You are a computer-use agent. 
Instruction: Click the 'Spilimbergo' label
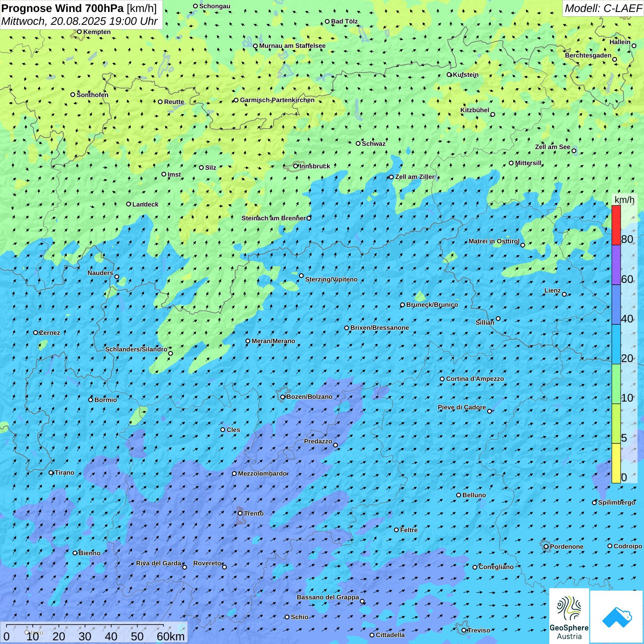(x=616, y=502)
